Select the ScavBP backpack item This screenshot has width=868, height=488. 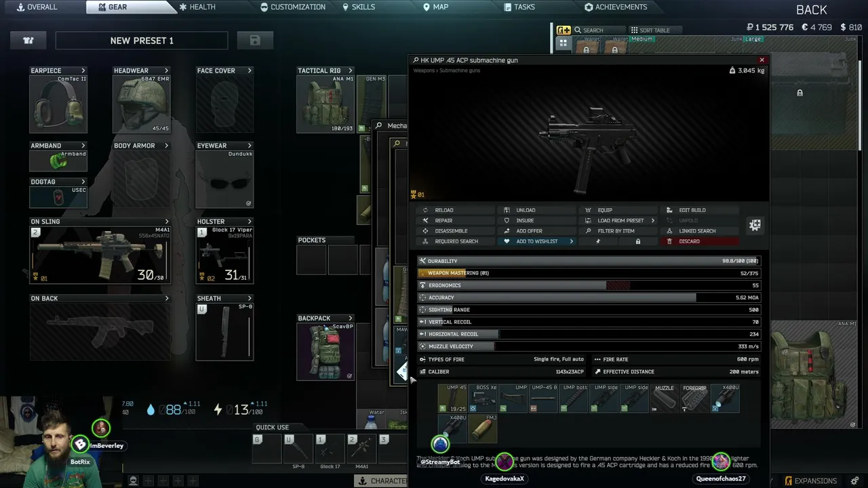[x=325, y=351]
